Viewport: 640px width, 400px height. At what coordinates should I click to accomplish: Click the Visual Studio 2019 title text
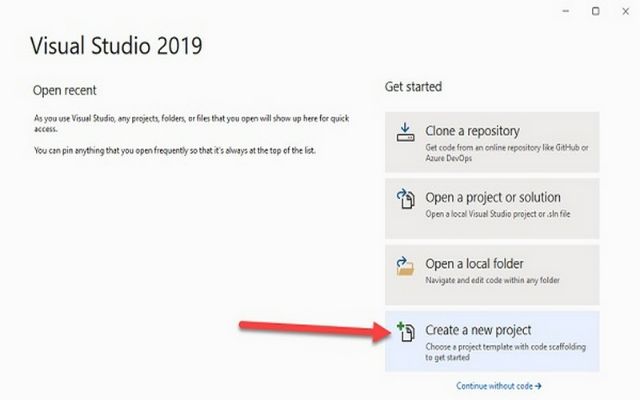[116, 45]
